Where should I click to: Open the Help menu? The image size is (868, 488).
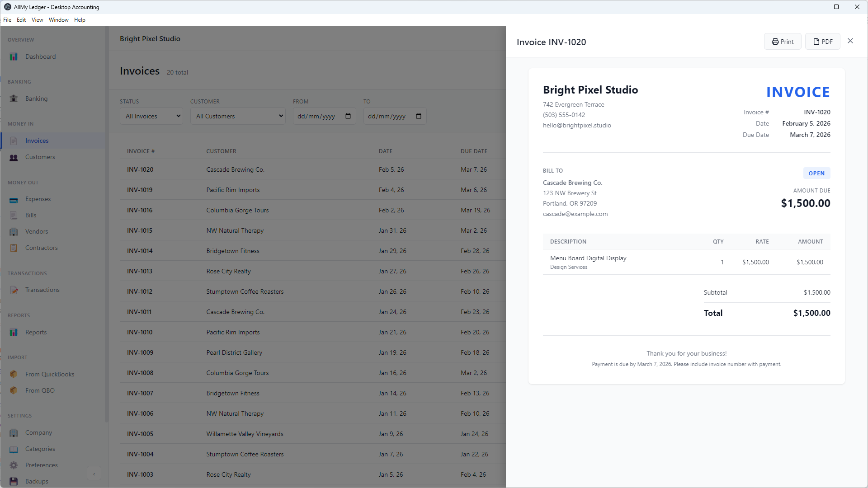(79, 19)
